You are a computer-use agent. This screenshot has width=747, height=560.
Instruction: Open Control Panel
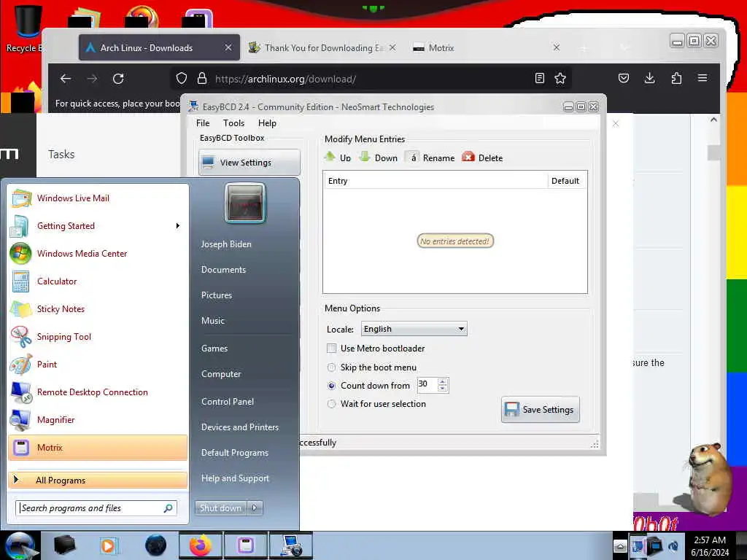tap(228, 402)
